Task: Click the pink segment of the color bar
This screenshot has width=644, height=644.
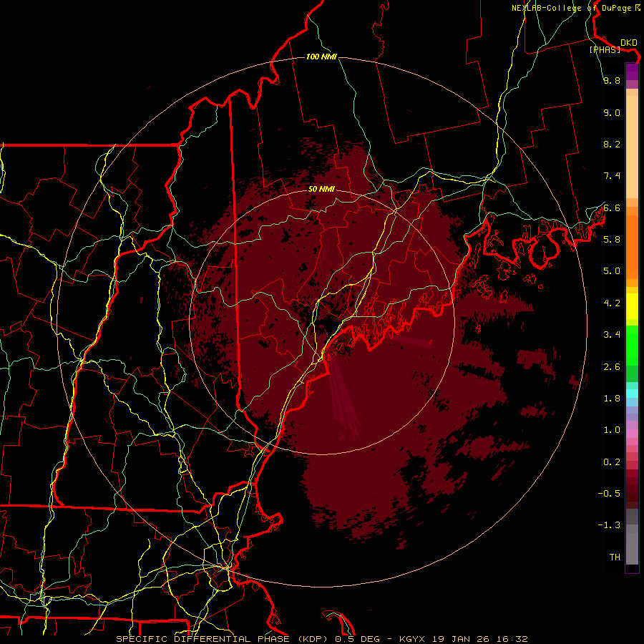Action: click(x=632, y=434)
